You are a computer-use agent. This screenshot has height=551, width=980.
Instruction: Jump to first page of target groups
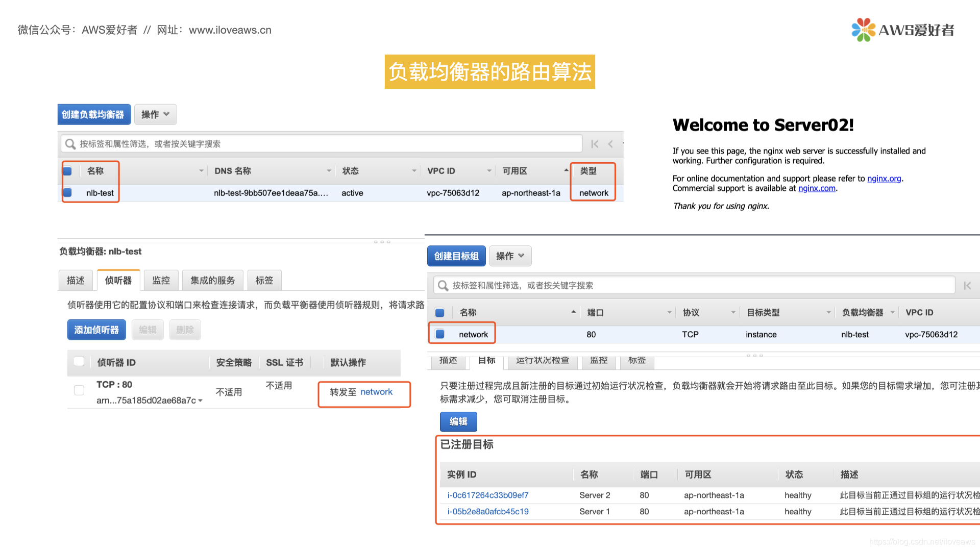click(967, 286)
